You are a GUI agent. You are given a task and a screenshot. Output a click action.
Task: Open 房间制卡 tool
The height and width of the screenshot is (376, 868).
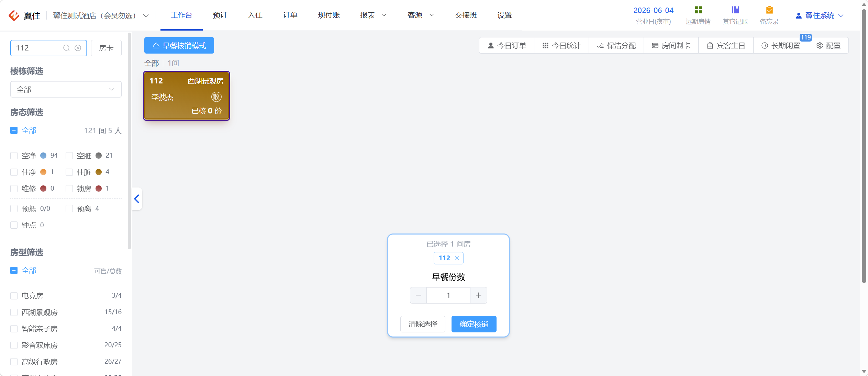pyautogui.click(x=671, y=46)
